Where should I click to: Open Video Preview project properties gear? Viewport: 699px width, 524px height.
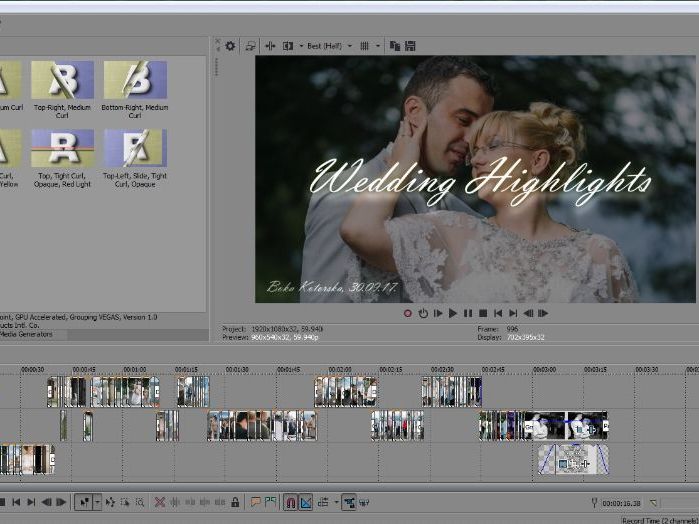(x=230, y=46)
